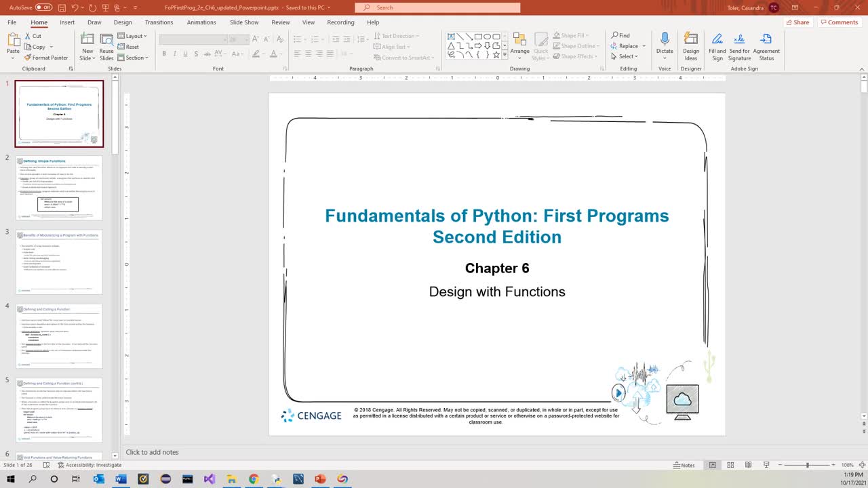Select the Text Box shape in gallery
The width and height of the screenshot is (868, 488).
[451, 37]
